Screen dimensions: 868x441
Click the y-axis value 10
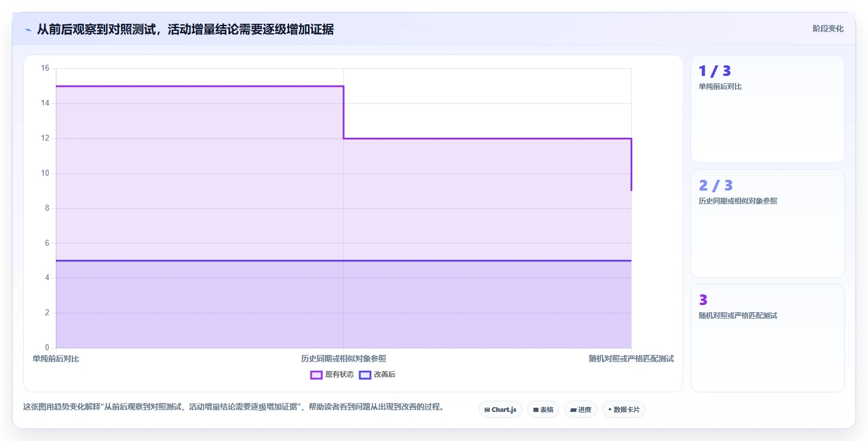coord(45,173)
